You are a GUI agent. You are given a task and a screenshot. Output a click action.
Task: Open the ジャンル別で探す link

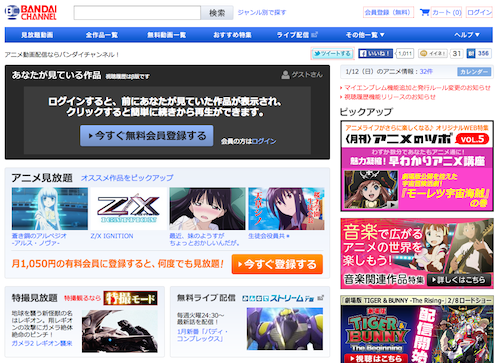point(262,13)
